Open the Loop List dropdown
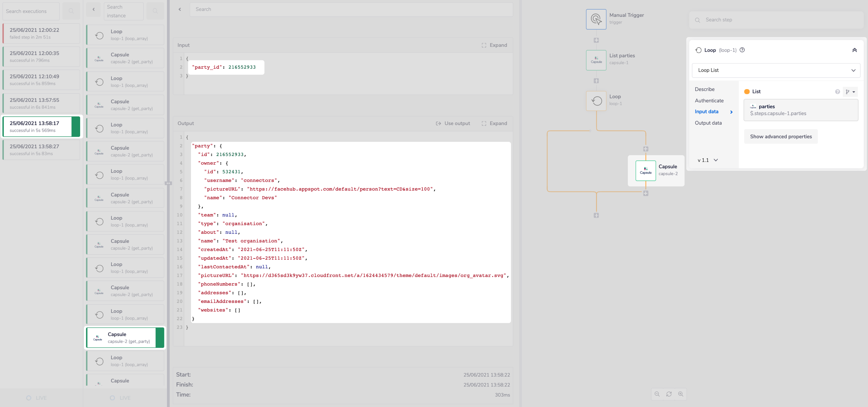868x407 pixels. coord(775,70)
